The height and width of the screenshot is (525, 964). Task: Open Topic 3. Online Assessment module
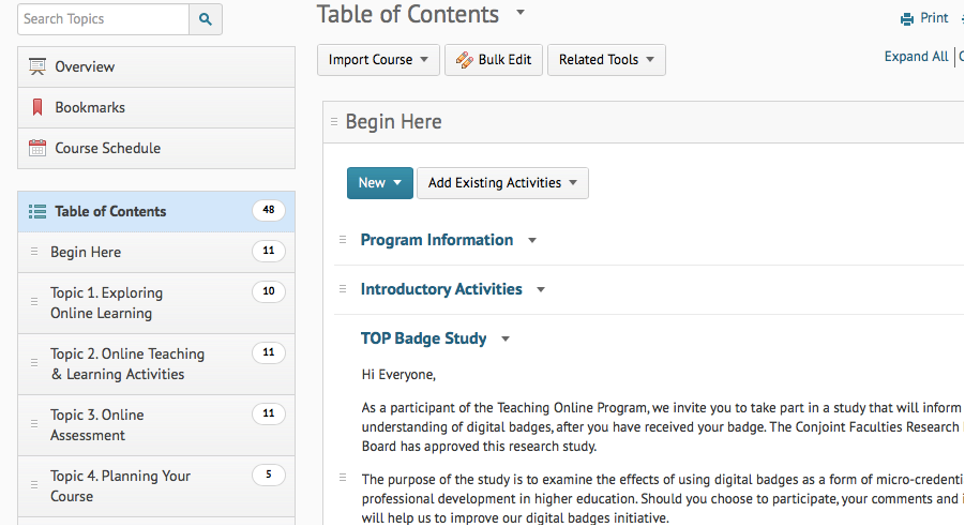coord(97,425)
